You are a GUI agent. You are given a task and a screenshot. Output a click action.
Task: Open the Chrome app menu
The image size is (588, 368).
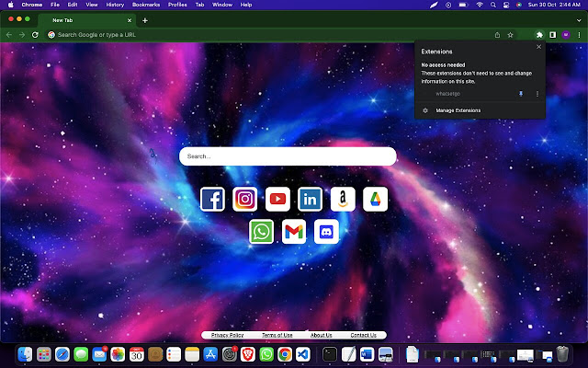pos(32,5)
